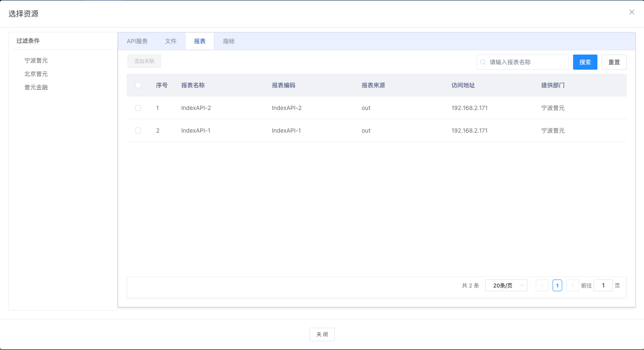Check the box for IndexAPI-1 row
This screenshot has width=644, height=350.
point(138,131)
